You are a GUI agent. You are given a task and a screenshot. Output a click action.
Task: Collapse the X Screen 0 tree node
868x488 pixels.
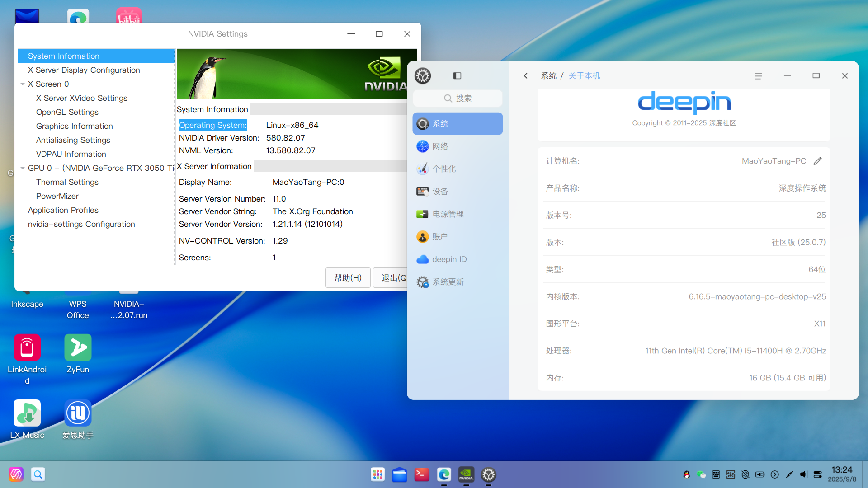click(x=23, y=84)
